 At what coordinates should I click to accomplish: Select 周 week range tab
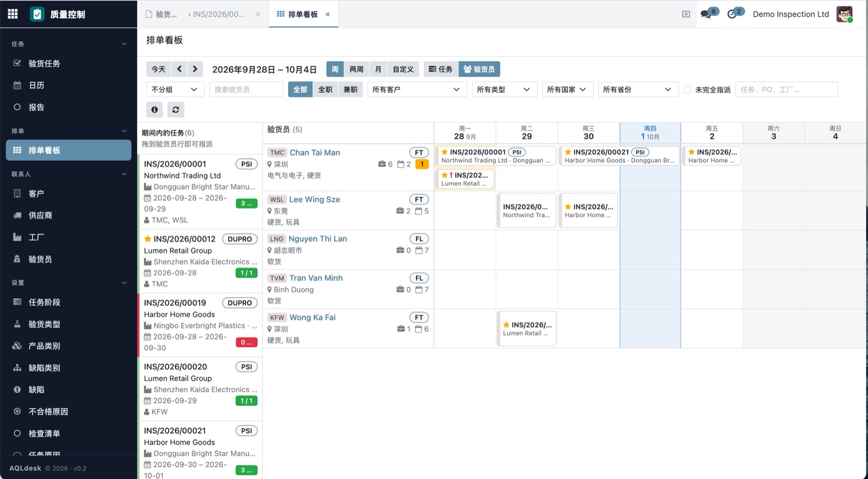point(335,69)
